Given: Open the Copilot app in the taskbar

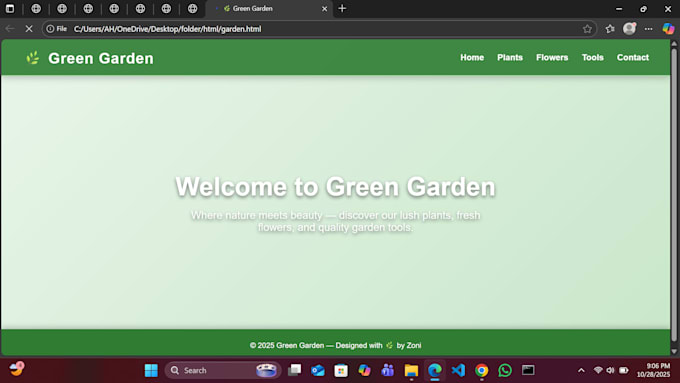Looking at the screenshot, I should (364, 370).
